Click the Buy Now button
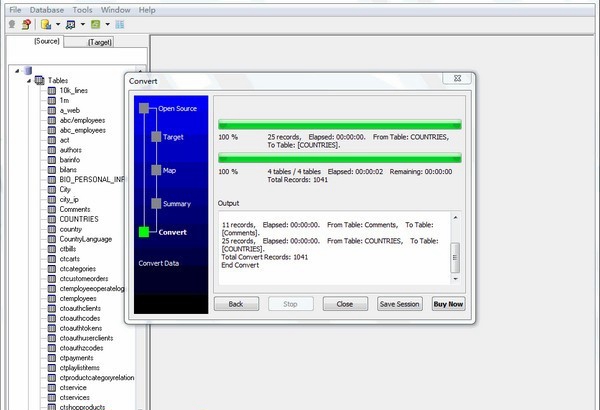The height and width of the screenshot is (410, 600). pyautogui.click(x=448, y=304)
